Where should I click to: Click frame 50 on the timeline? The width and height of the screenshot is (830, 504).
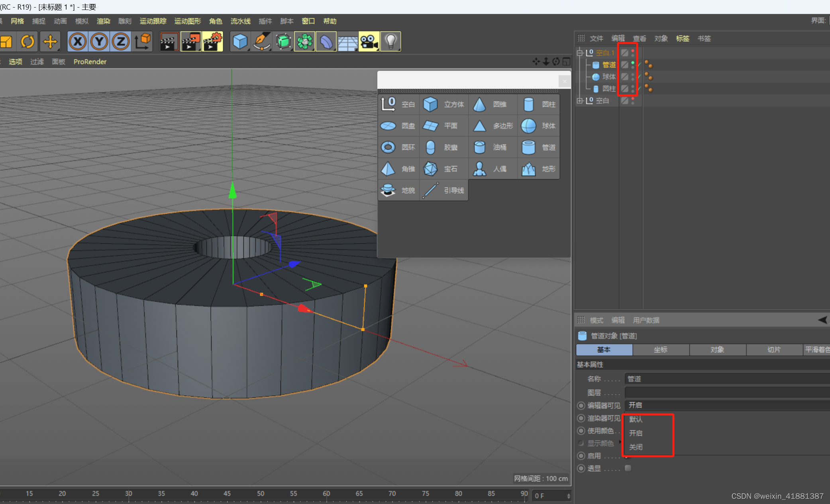(261, 494)
